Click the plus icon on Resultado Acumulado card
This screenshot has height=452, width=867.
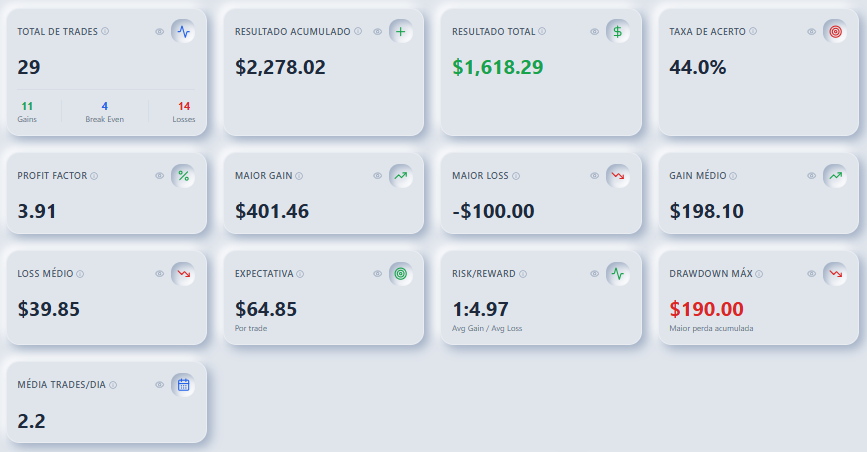(x=400, y=32)
